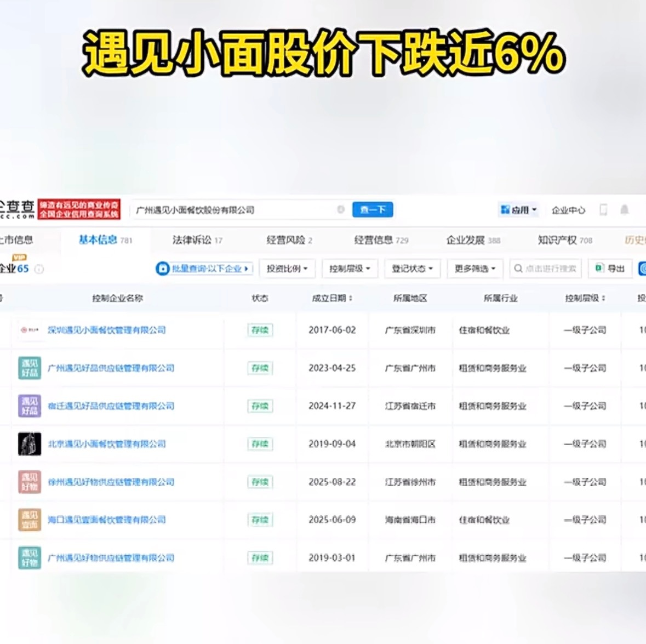646x644 pixels.
Task: Clear the company search field
Action: [341, 210]
